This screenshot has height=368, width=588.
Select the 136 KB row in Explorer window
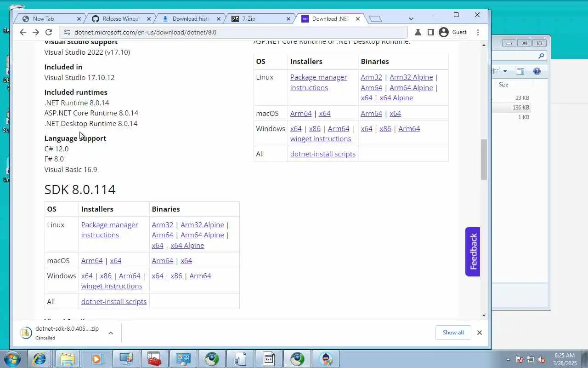(x=511, y=108)
